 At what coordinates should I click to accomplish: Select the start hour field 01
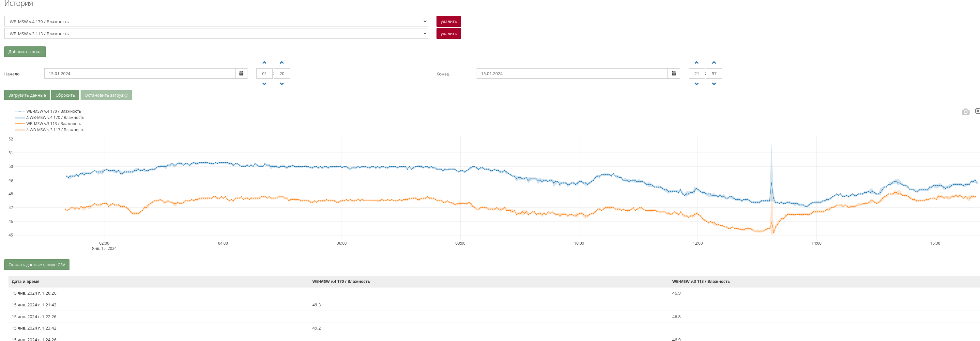[264, 73]
